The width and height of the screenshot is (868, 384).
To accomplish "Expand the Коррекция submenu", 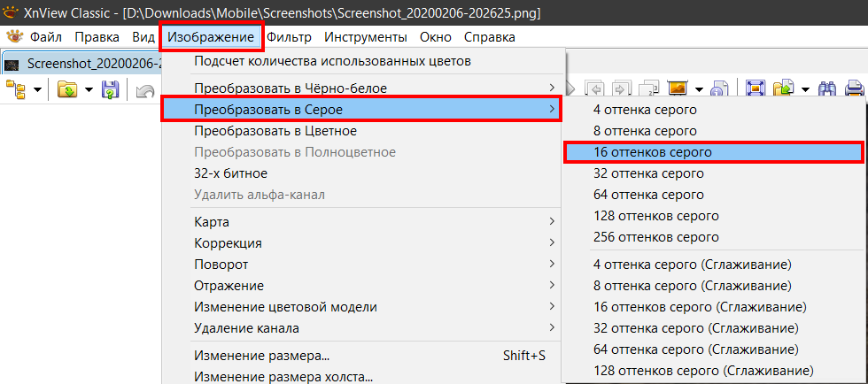I will click(x=363, y=243).
